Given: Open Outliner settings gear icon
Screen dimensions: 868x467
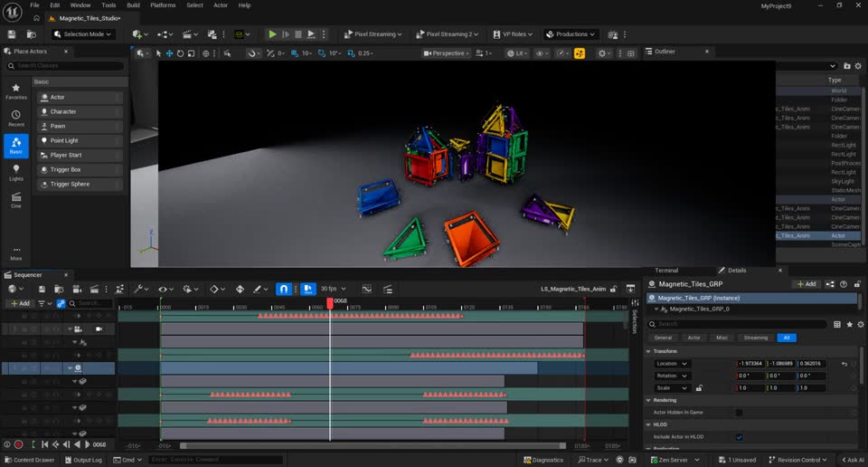Looking at the screenshot, I should coord(859,66).
